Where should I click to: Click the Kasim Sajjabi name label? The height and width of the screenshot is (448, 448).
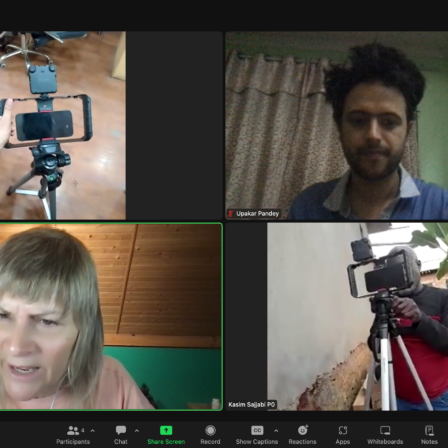(252, 404)
